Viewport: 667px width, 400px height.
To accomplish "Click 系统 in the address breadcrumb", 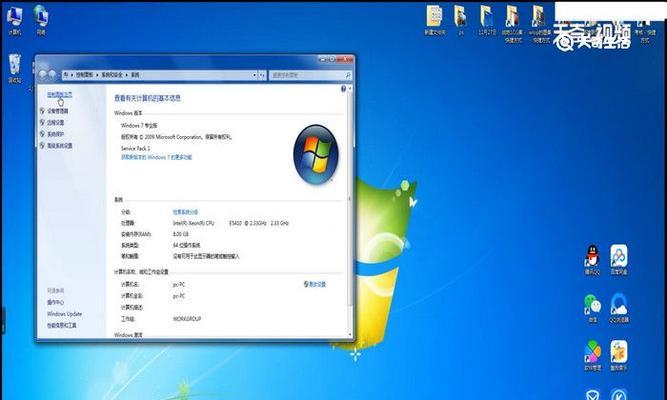I will pos(134,75).
